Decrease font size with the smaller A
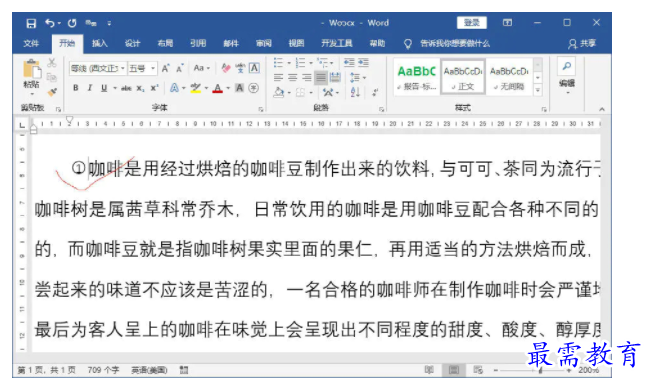 tap(180, 68)
